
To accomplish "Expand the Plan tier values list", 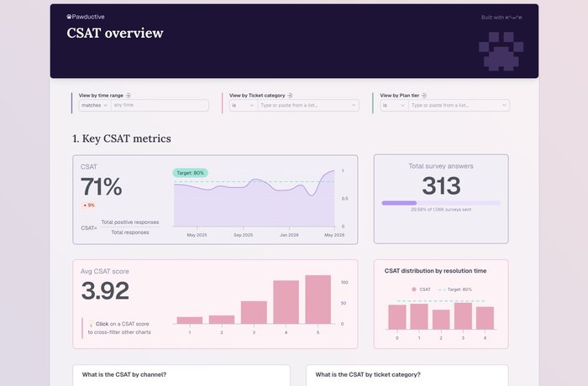I will tap(504, 105).
